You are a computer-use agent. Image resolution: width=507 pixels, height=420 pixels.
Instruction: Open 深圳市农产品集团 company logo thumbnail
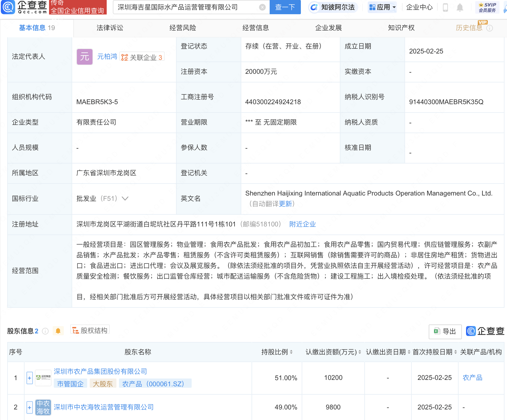tap(43, 378)
